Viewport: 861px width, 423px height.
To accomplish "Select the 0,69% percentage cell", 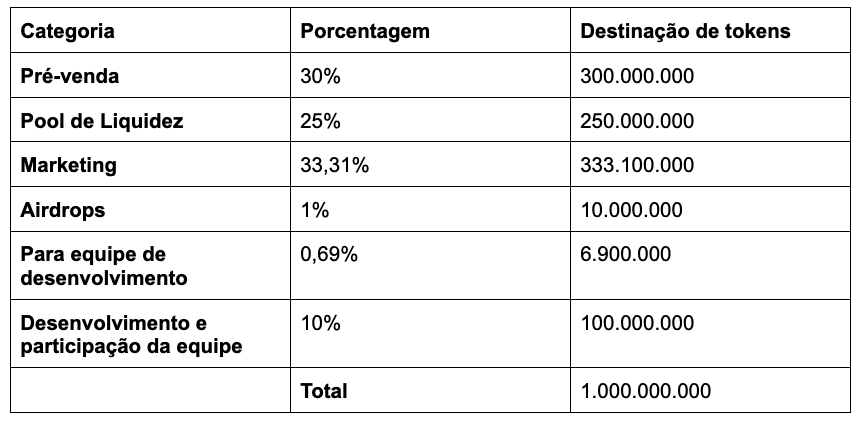I will coord(430,265).
